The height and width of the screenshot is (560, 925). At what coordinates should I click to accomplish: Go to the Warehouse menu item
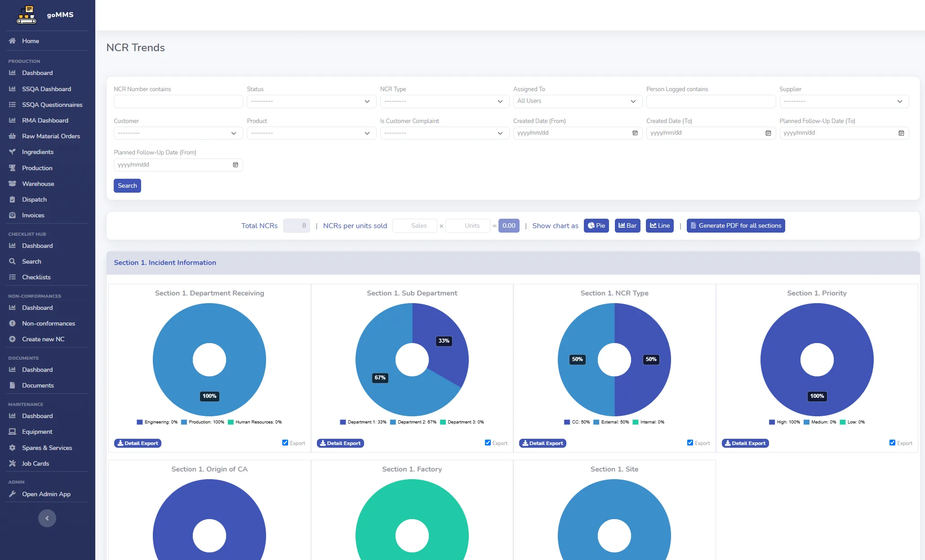pos(38,184)
